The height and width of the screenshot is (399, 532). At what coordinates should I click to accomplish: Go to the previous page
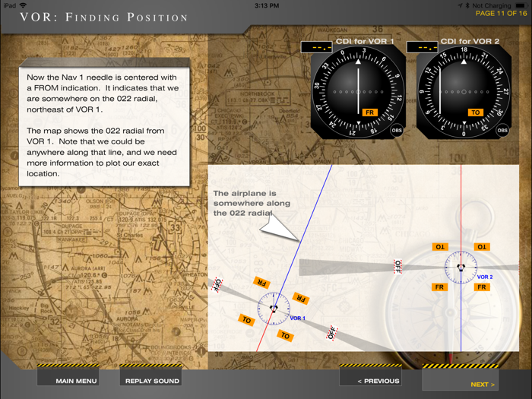pos(371,377)
